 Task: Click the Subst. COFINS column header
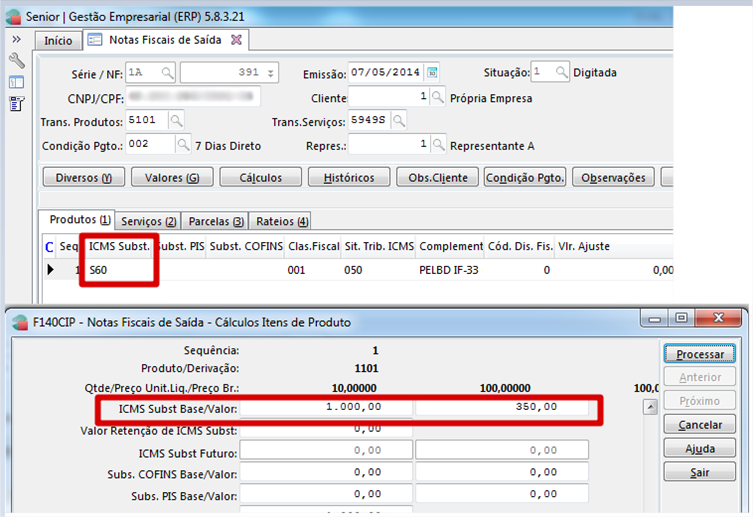pyautogui.click(x=246, y=246)
